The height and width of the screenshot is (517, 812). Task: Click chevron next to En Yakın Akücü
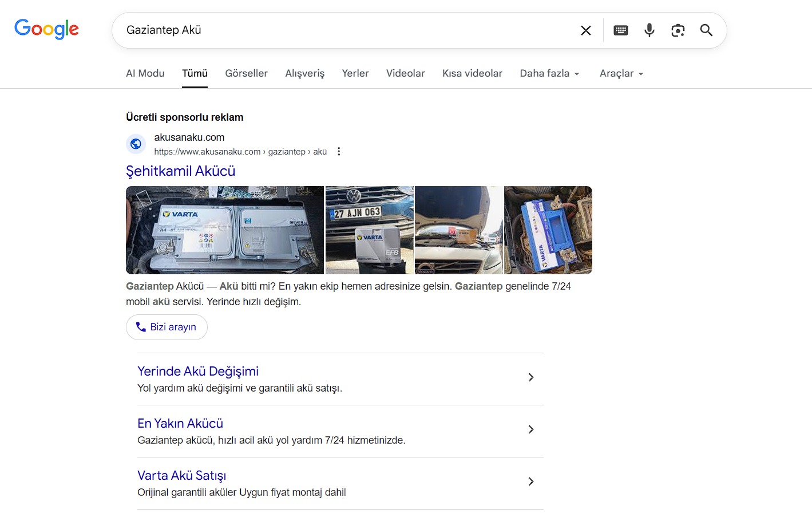point(531,429)
